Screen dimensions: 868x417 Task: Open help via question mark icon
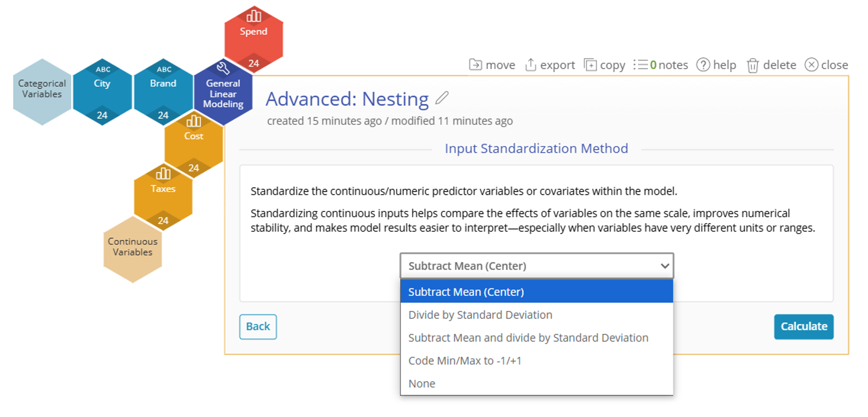(703, 64)
